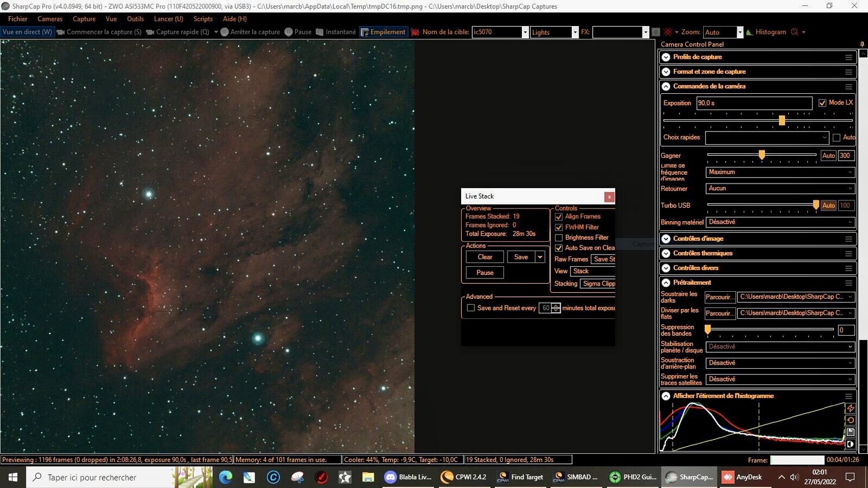The image size is (868, 488).
Task: Click the pin icon of Camera Control Panel
Action: click(x=862, y=44)
